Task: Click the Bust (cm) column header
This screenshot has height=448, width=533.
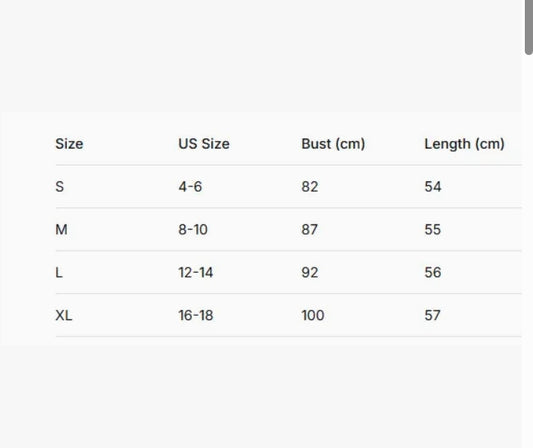Action: (333, 144)
